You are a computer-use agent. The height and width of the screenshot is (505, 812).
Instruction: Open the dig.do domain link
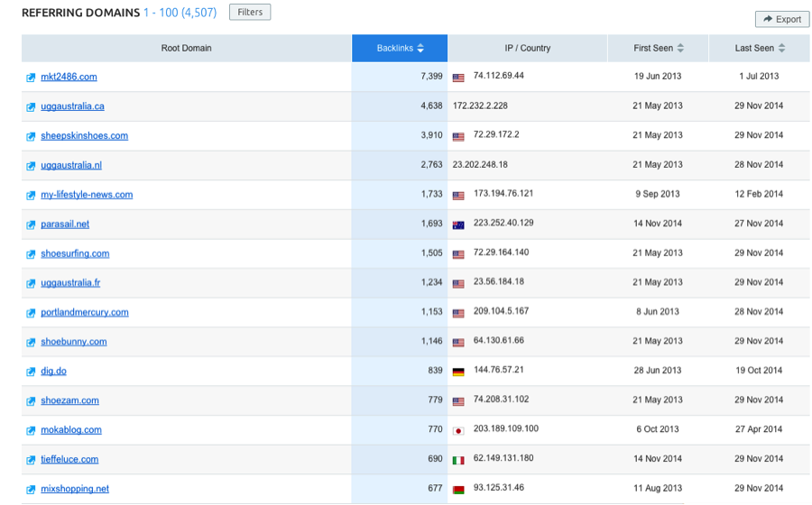54,371
